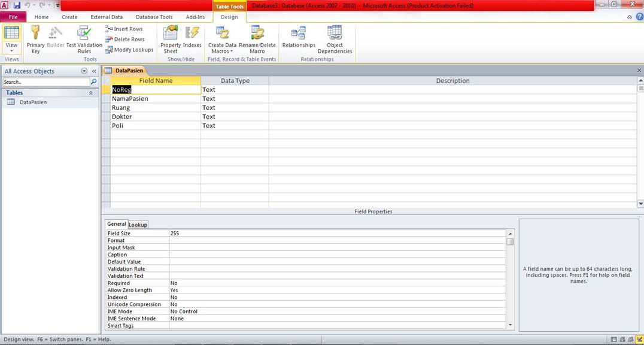The height and width of the screenshot is (345, 644).
Task: Open the External Data ribbon tab
Action: point(106,17)
